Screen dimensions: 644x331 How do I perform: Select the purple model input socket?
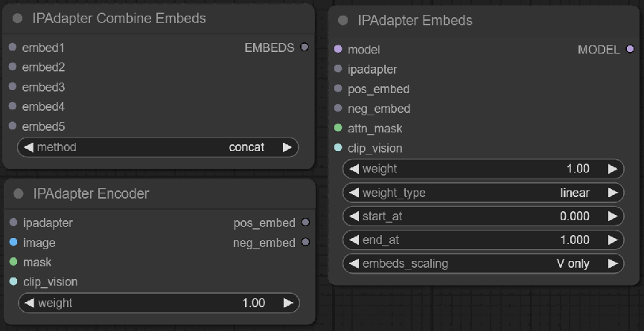tap(338, 49)
